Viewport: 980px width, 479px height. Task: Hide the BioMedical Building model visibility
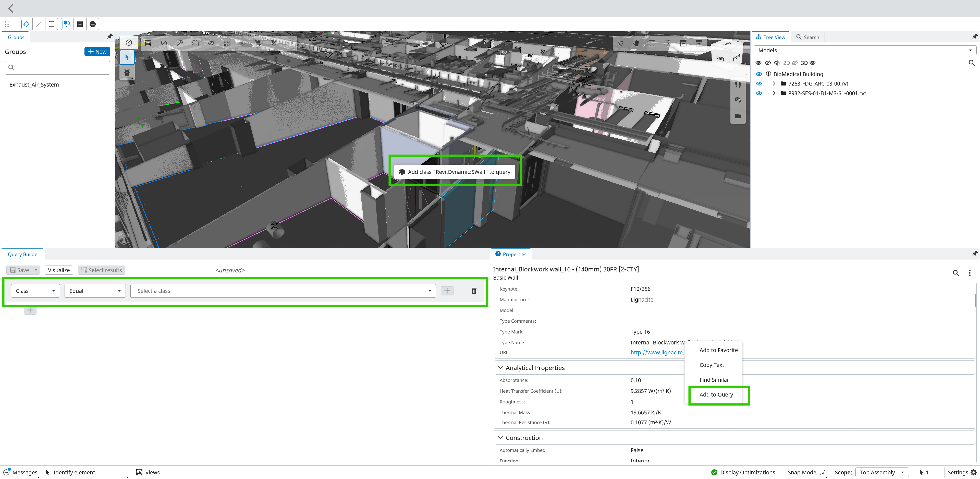click(758, 74)
